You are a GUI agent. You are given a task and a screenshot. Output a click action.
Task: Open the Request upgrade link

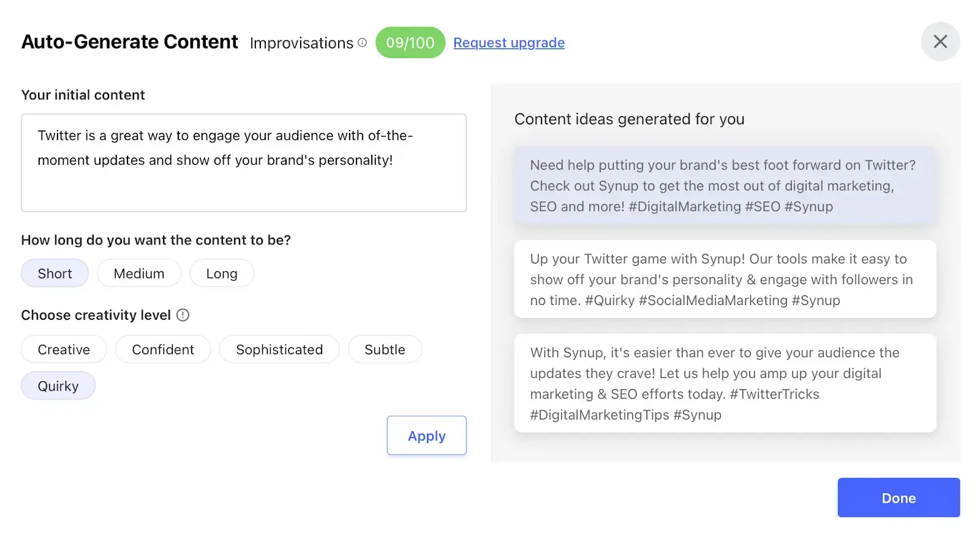tap(509, 43)
